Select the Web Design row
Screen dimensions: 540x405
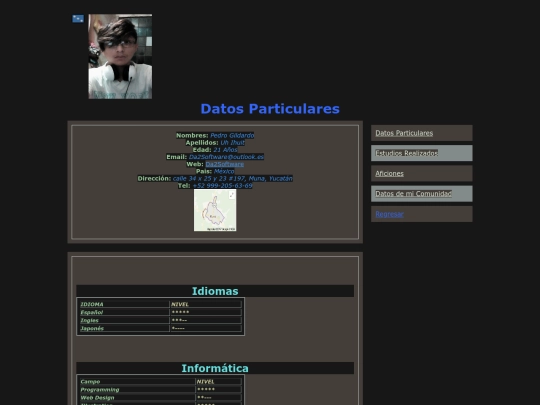(160, 397)
